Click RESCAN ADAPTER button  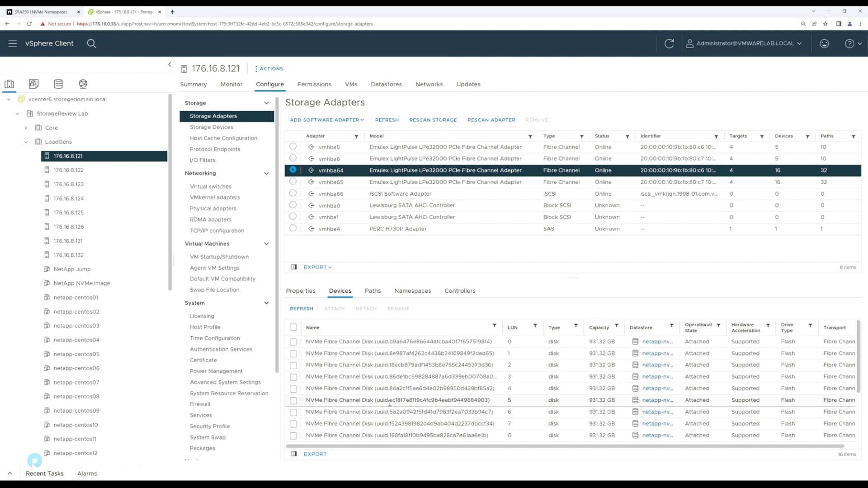point(491,120)
